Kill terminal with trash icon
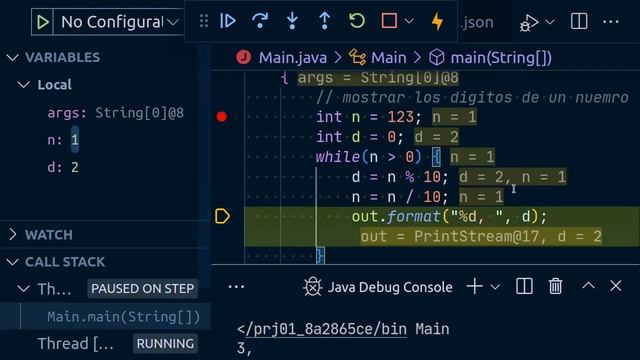 tap(555, 286)
